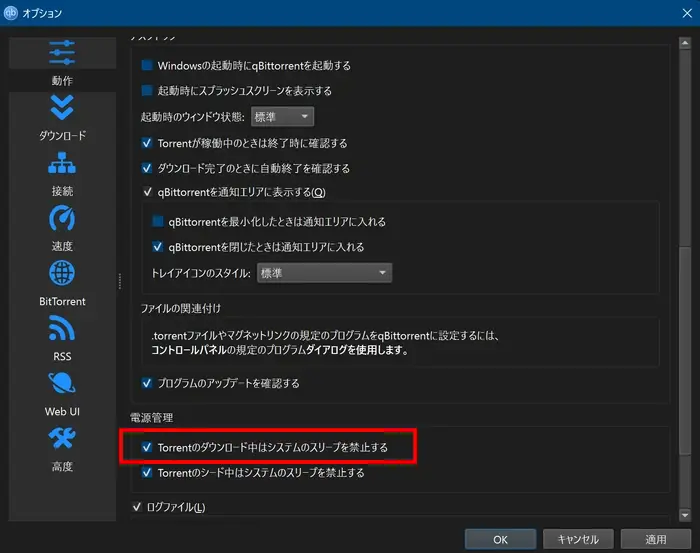The width and height of the screenshot is (700, 553).
Task: Toggle Torrentのダウンロード中はシステムのスリープを禁止する checkbox
Action: pyautogui.click(x=146, y=447)
